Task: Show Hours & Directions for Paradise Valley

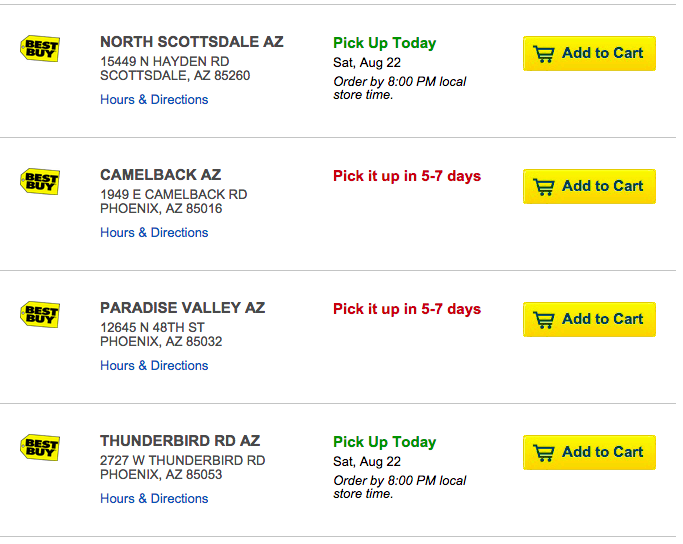Action: tap(154, 366)
